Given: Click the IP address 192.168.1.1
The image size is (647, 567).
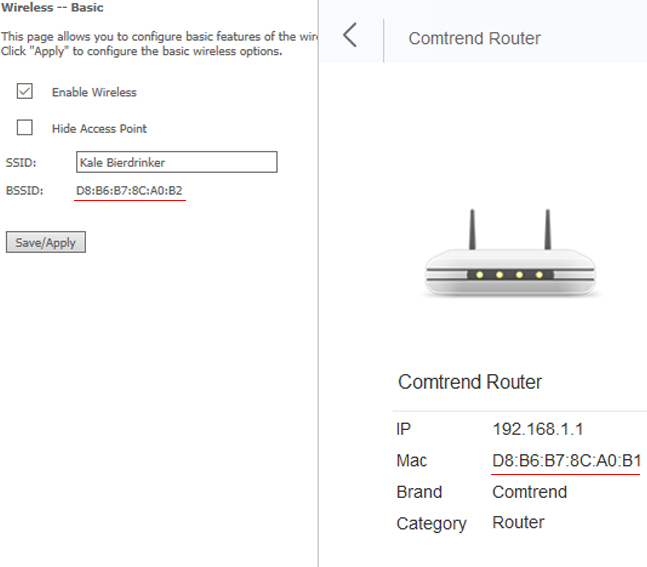Looking at the screenshot, I should (x=538, y=429).
